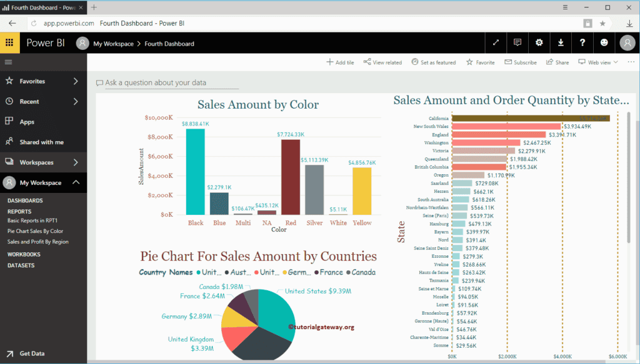
Task: Open the Power BI app launcher waffle icon
Action: pos(9,42)
